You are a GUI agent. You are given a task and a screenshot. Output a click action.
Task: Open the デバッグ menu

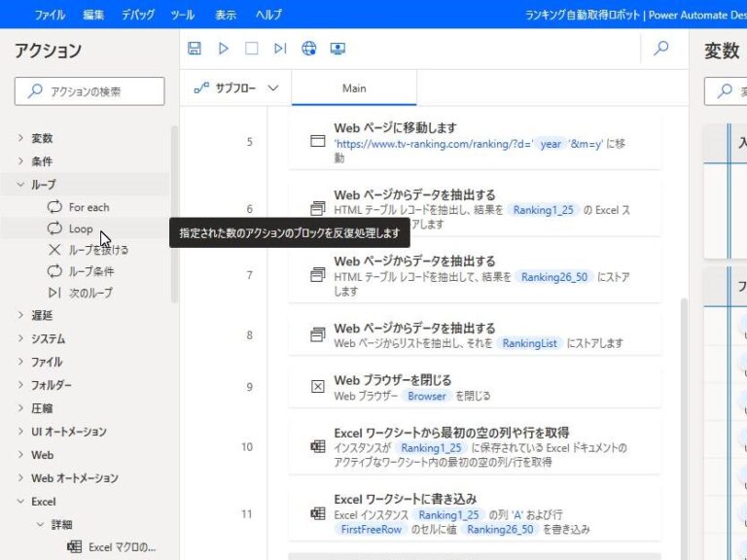138,15
